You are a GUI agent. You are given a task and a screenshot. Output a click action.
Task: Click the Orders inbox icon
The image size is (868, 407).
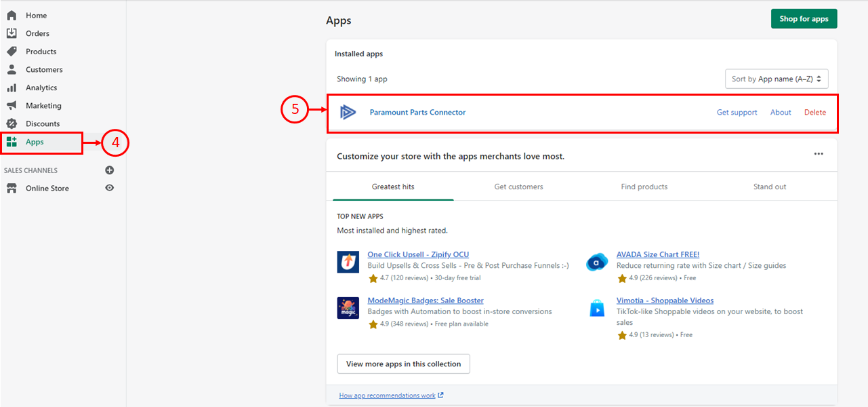[x=12, y=33]
